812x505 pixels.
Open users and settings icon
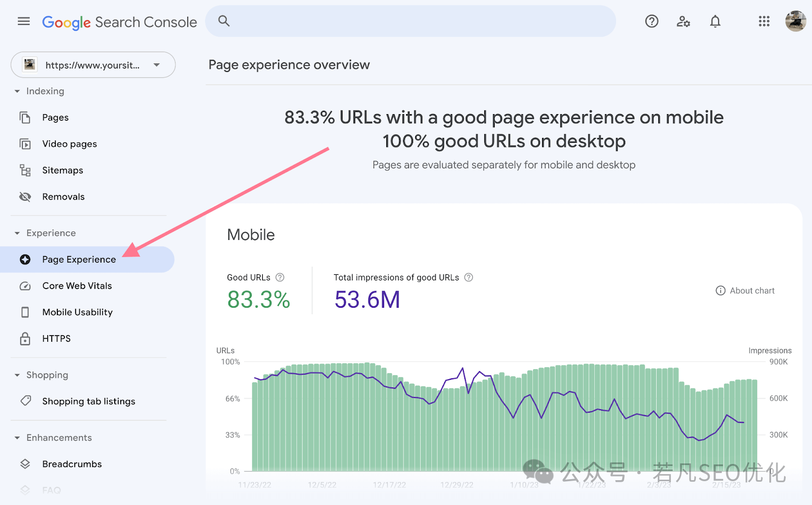684,21
